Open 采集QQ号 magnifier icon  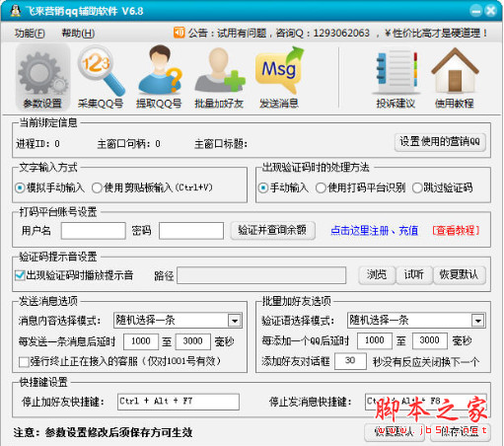(101, 78)
